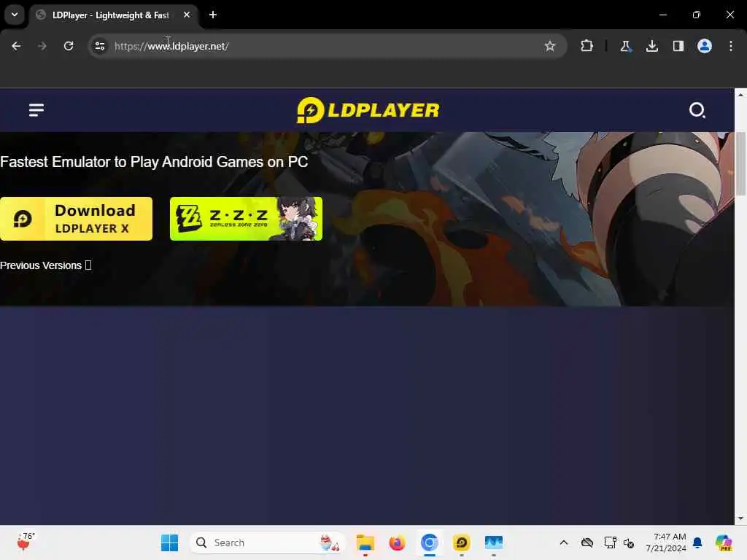Switch to Chrome in taskbar
Screen dimensions: 747x560
tap(429, 542)
